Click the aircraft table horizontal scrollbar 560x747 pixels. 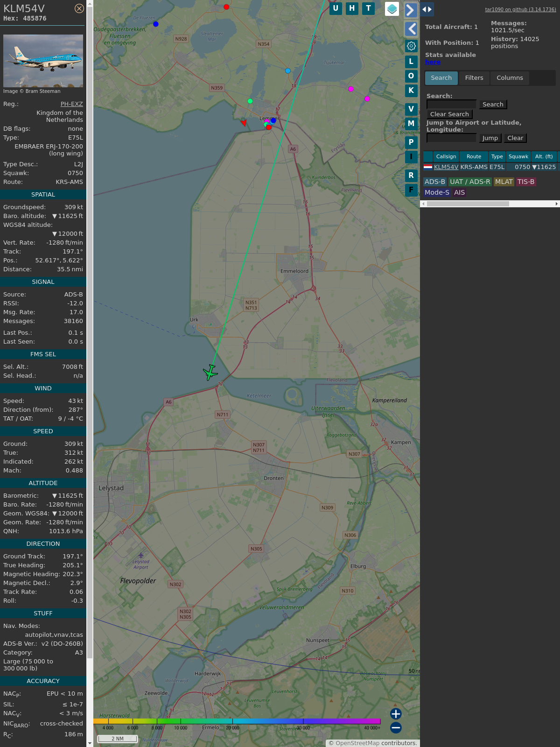point(468,204)
